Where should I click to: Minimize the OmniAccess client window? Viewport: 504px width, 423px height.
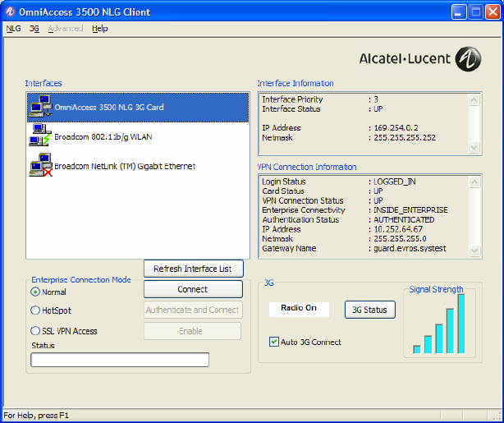[459, 12]
